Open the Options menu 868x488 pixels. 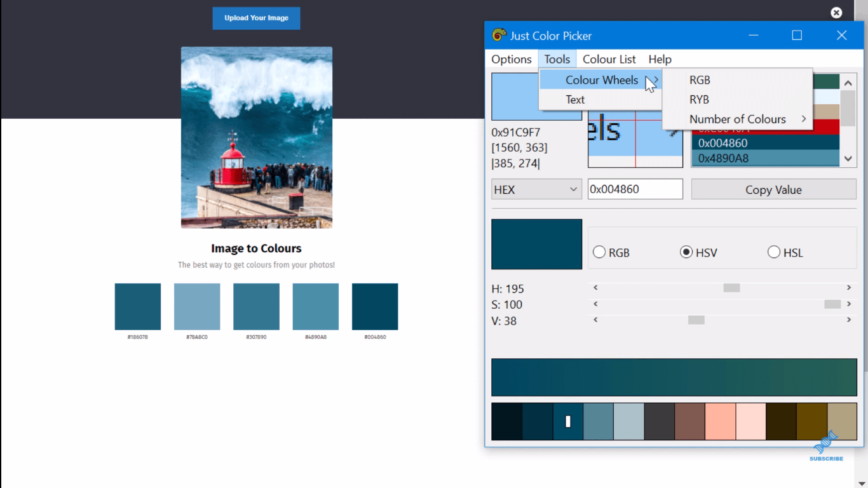pos(512,59)
